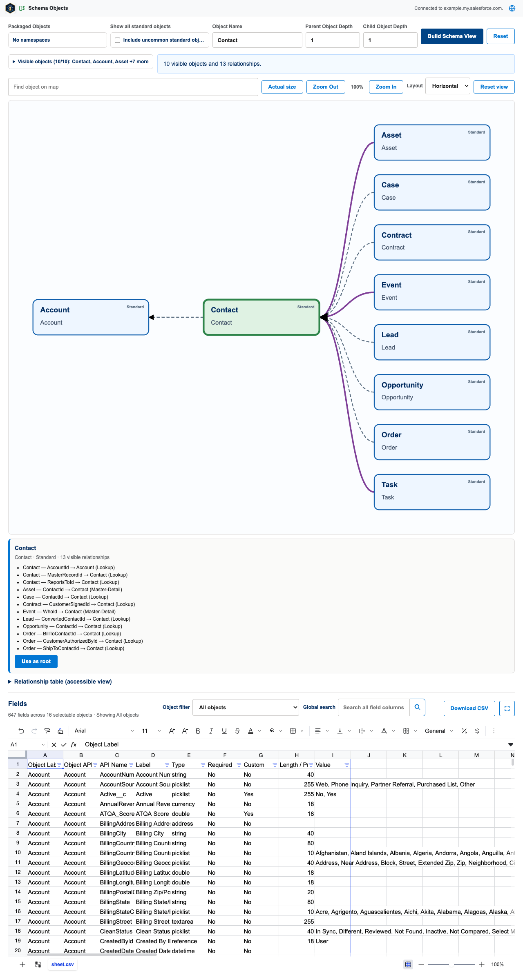Click the search magnifier for fields
The width and height of the screenshot is (523, 980).
[417, 707]
